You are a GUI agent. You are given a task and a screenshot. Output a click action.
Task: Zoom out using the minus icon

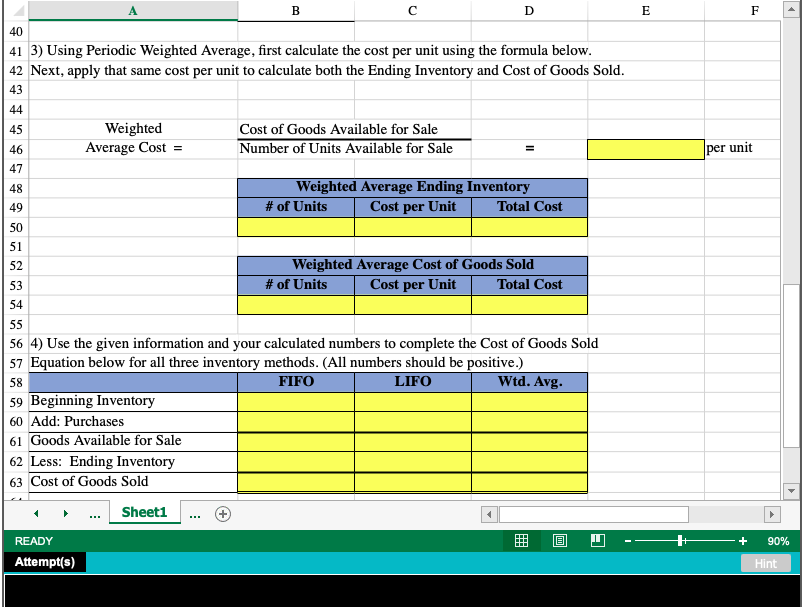(x=627, y=540)
